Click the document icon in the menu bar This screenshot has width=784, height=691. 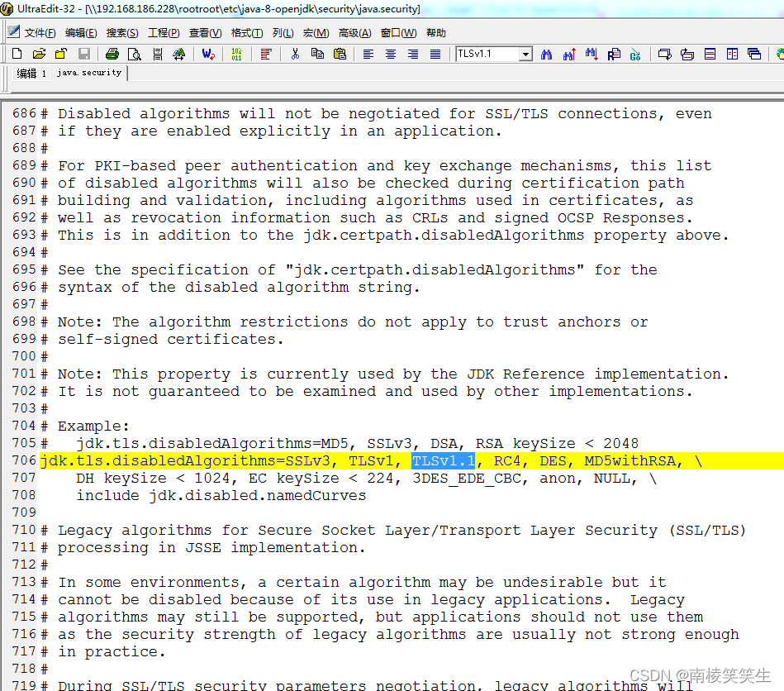(13, 31)
